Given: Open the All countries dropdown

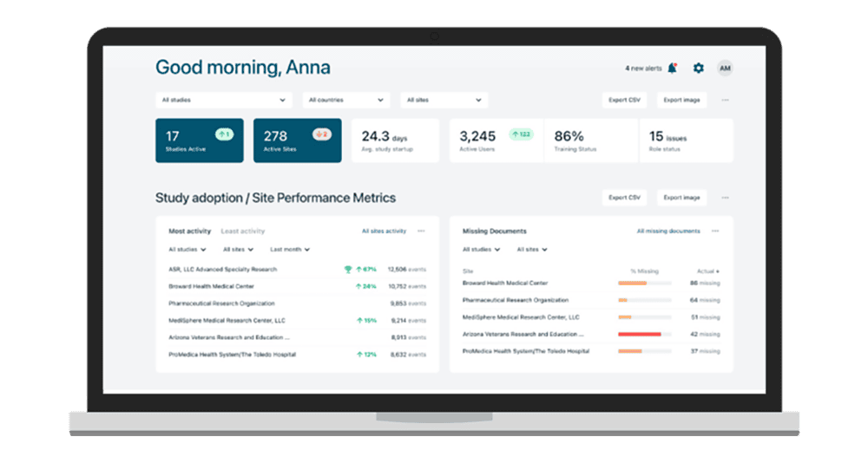Looking at the screenshot, I should tap(346, 100).
